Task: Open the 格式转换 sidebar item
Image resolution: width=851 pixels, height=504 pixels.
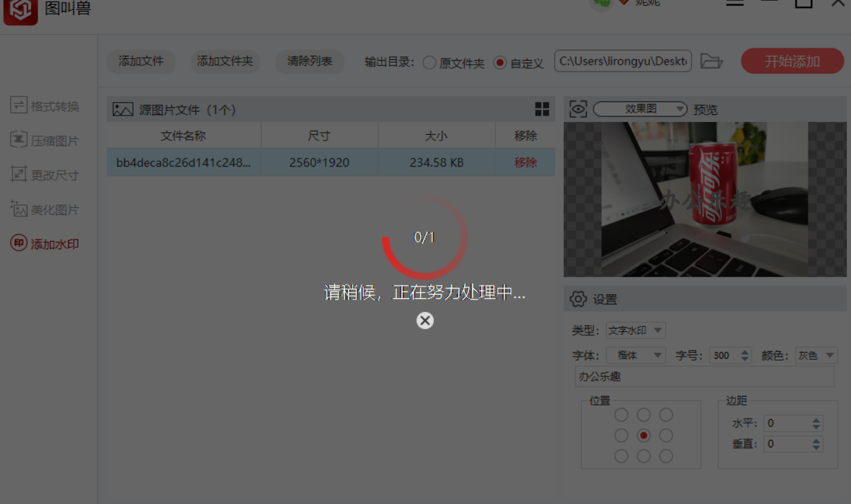Action: (x=45, y=106)
